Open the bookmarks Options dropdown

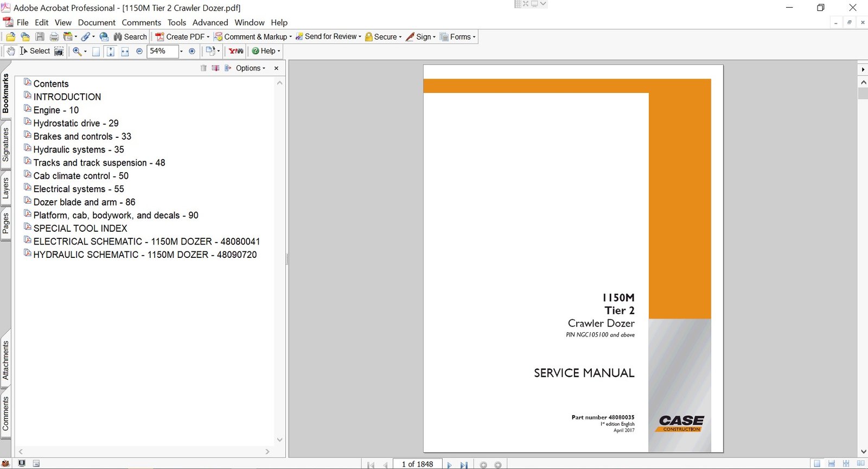pos(251,68)
